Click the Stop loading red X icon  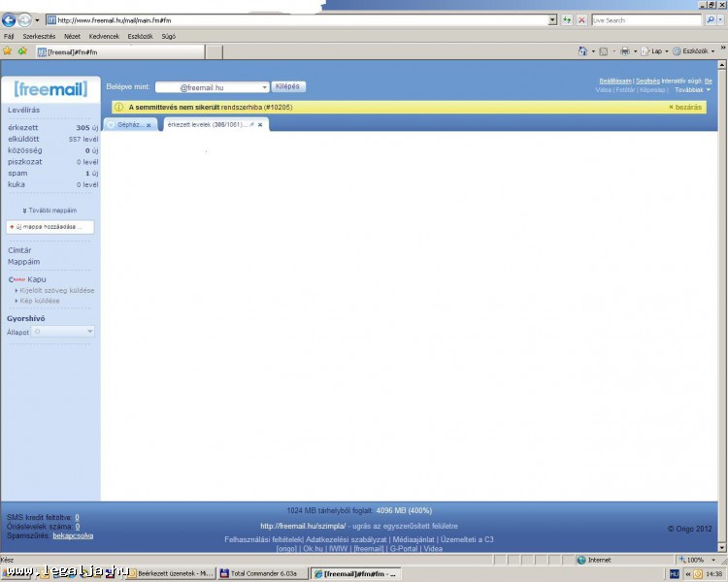pyautogui.click(x=581, y=19)
